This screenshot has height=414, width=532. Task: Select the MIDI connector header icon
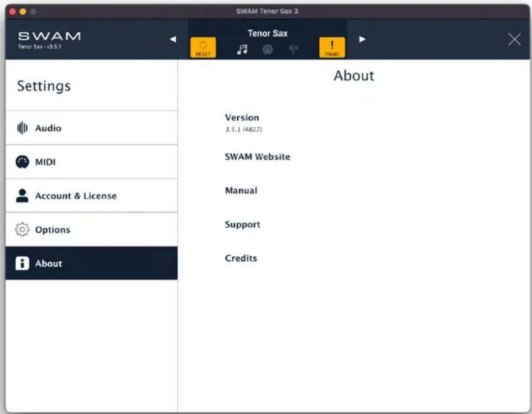(x=268, y=50)
